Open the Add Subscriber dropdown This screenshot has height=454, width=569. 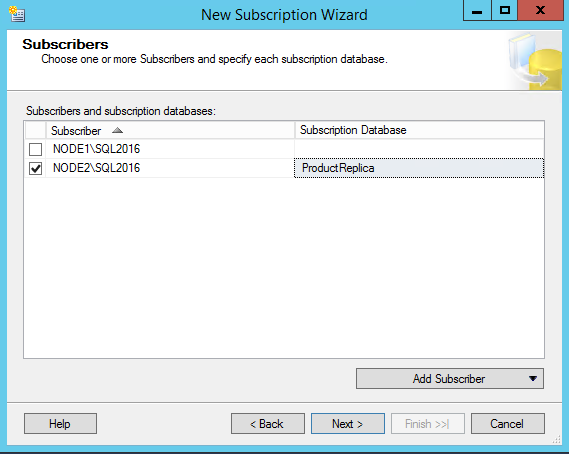[450, 379]
